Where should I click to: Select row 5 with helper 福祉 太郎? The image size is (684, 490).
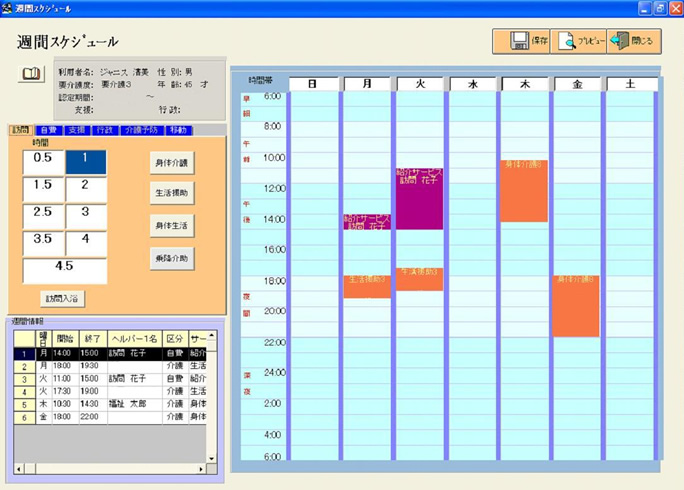[x=110, y=405]
